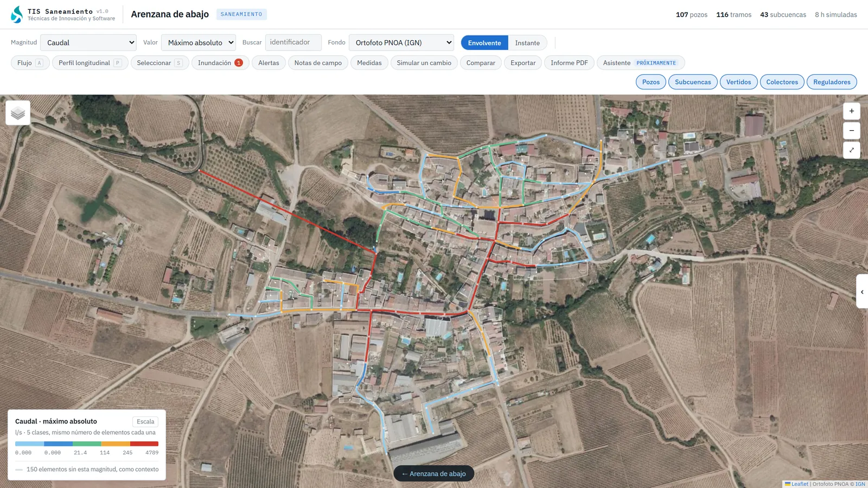This screenshot has width=868, height=488.
Task: Open the Magnitud Caudal dropdown
Action: pos(88,42)
